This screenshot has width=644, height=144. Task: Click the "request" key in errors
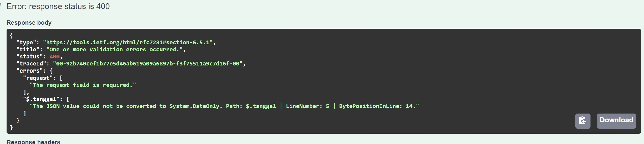(38, 78)
